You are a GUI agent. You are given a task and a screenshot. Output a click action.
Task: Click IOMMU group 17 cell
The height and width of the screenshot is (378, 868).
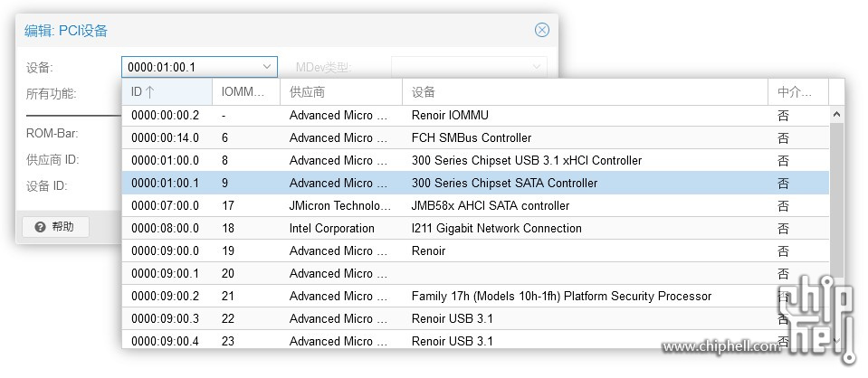pos(228,206)
